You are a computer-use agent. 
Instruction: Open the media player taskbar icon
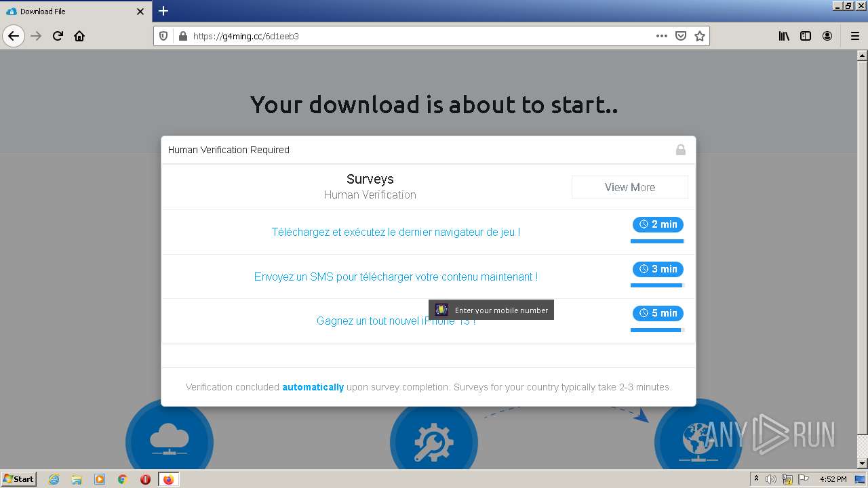(x=100, y=479)
